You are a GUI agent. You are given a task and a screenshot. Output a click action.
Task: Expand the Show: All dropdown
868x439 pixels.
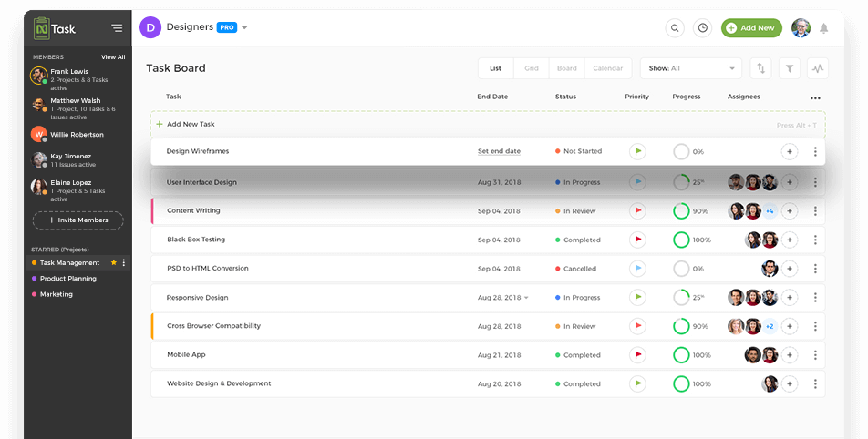point(691,68)
